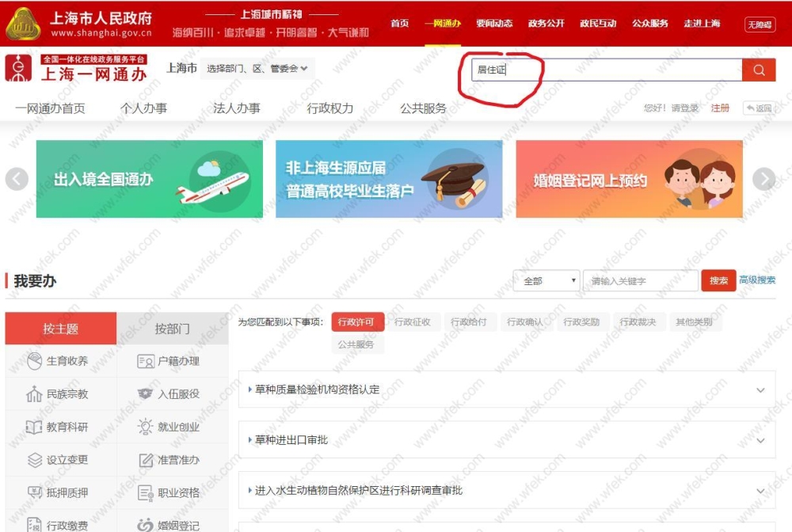This screenshot has height=532, width=792.
Task: Show the previous banner with left arrow
Action: (x=17, y=179)
